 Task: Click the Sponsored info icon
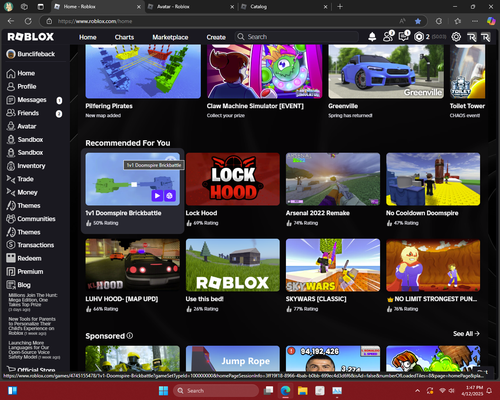[x=130, y=336]
